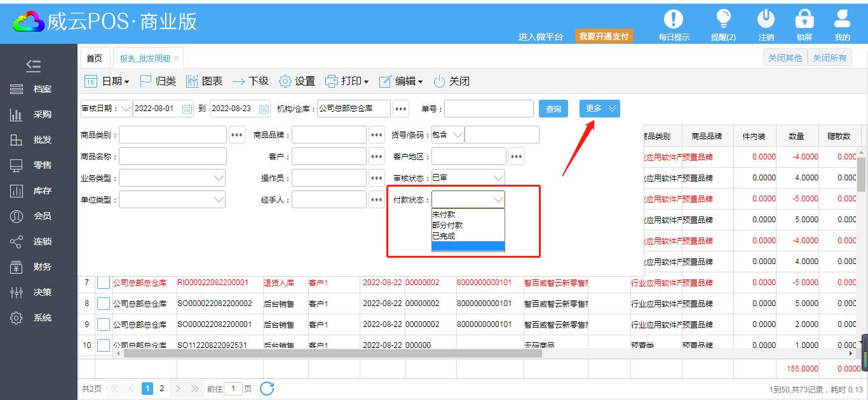Image resolution: width=868 pixels, height=400 pixels.
Task: Switch to the 首页 tab
Action: (94, 58)
